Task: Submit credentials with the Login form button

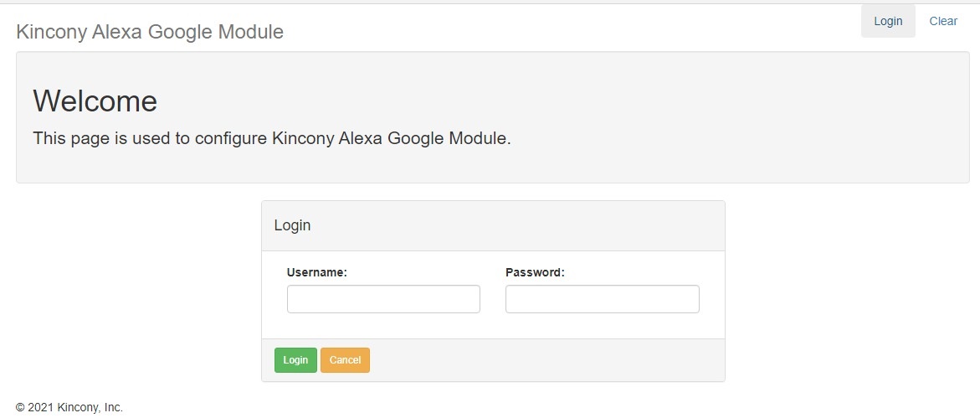Action: (x=295, y=360)
